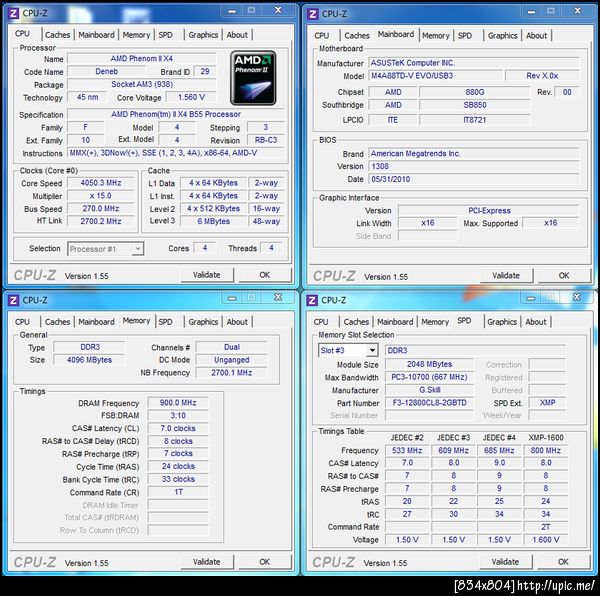Select the Graphics tab in the Mainboard window
This screenshot has width=600, height=596.
pos(502,36)
